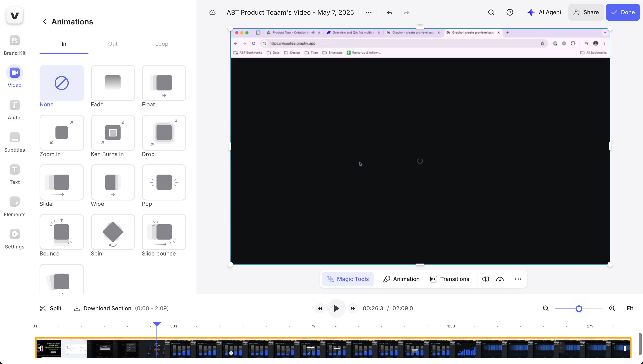Apply the Float animation
The width and height of the screenshot is (643, 364).
coord(164,83)
